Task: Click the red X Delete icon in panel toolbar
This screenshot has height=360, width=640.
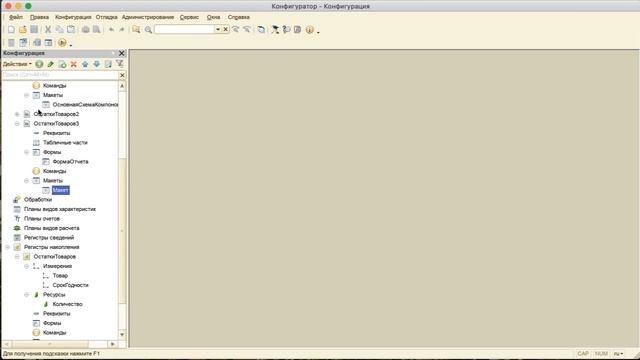Action: click(73, 64)
